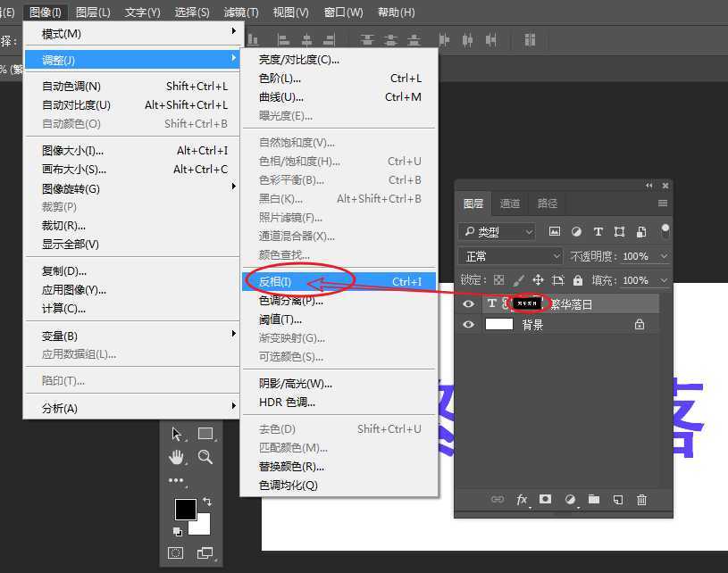The height and width of the screenshot is (573, 728).
Task: Click the Link layers chain icon
Action: click(498, 500)
